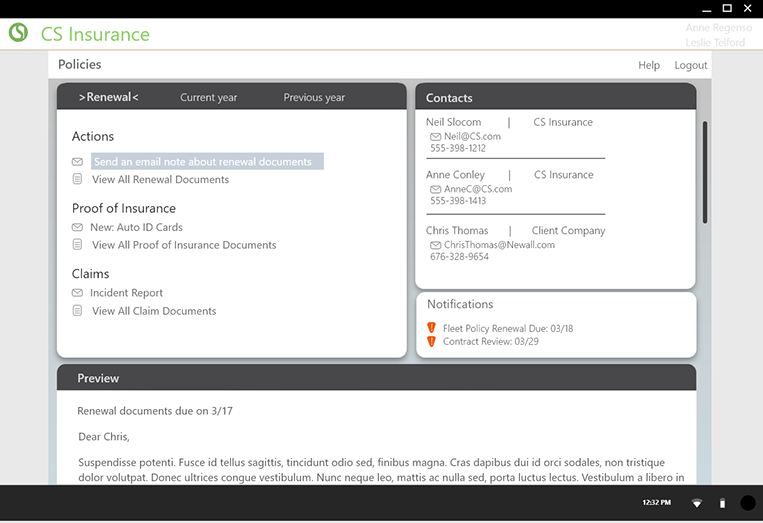Select the Renewal tab
Viewport: 763px width, 523px height.
point(109,97)
